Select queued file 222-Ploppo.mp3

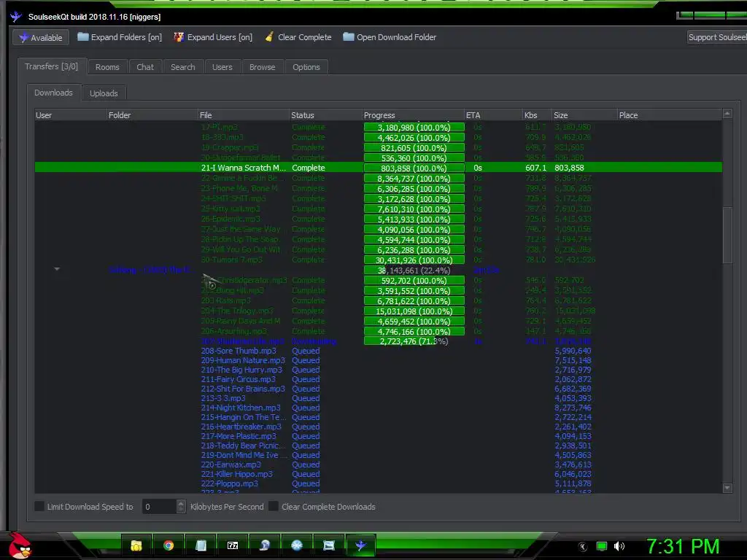(230, 484)
